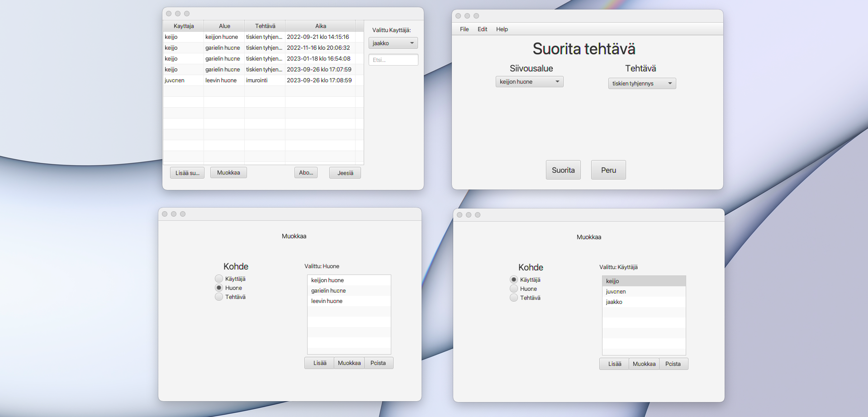Viewport: 868px width, 417px height.
Task: Open the Tehtävä dropdown showing tiskien tyhjennys
Action: point(642,83)
